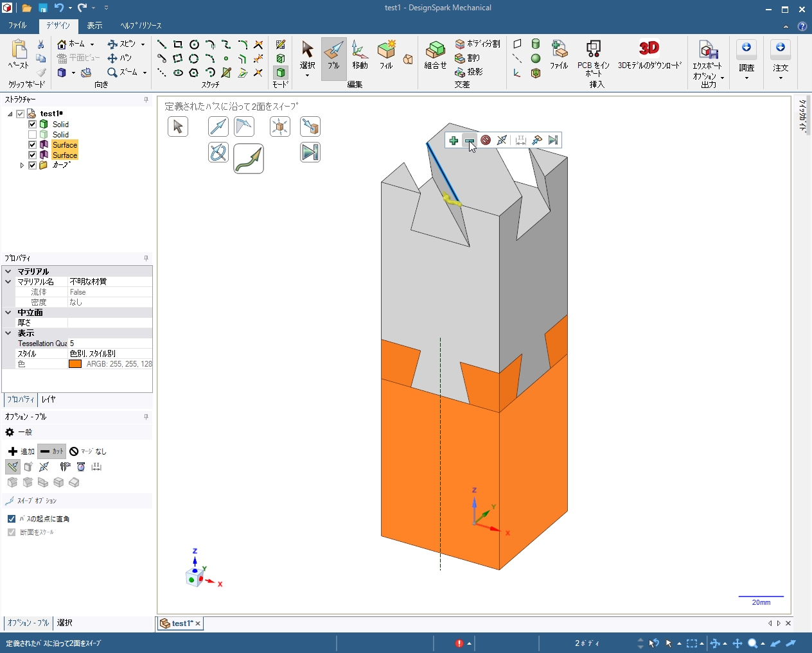Open the Select (選択) tool dropdown
Image resolution: width=812 pixels, height=653 pixels.
pyautogui.click(x=307, y=76)
